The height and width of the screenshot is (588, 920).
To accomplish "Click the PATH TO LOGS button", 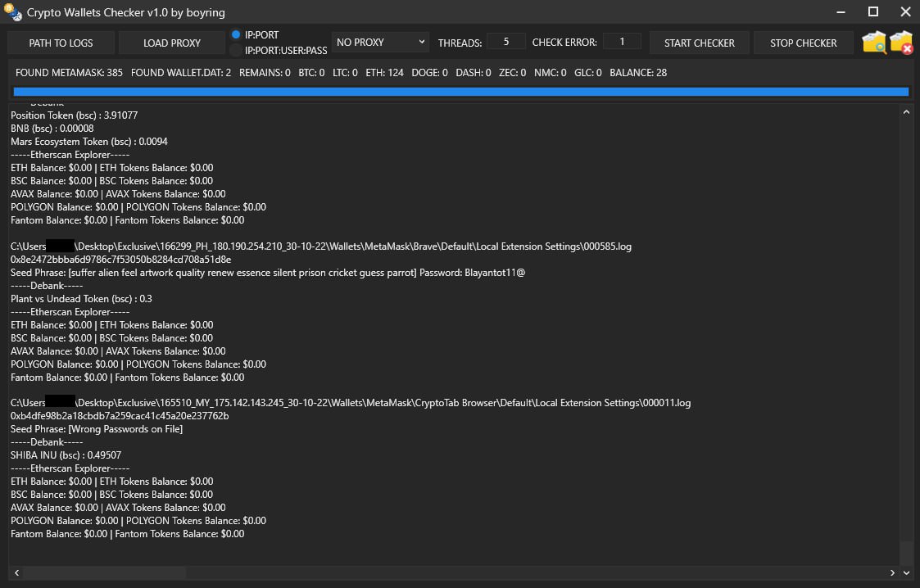I will pyautogui.click(x=60, y=42).
